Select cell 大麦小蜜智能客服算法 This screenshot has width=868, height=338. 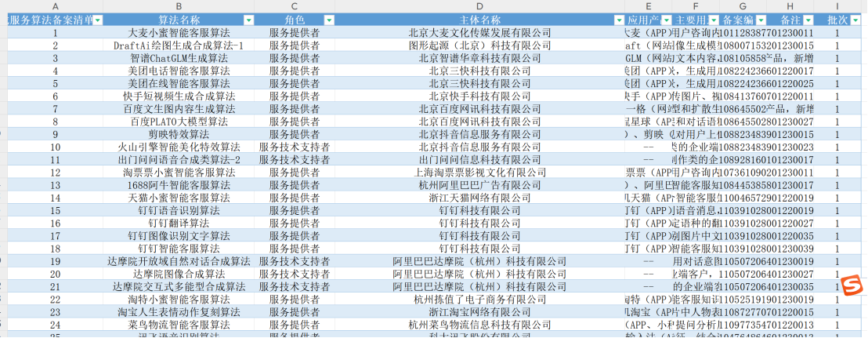[179, 33]
